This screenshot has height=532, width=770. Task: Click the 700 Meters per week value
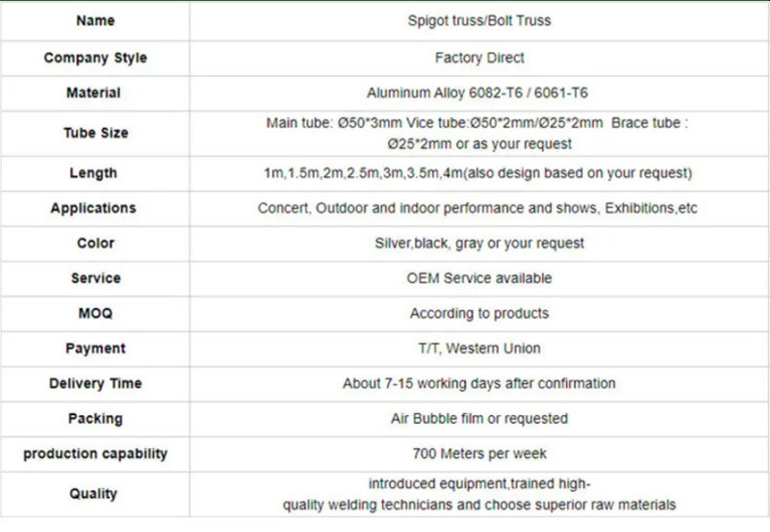click(x=480, y=453)
